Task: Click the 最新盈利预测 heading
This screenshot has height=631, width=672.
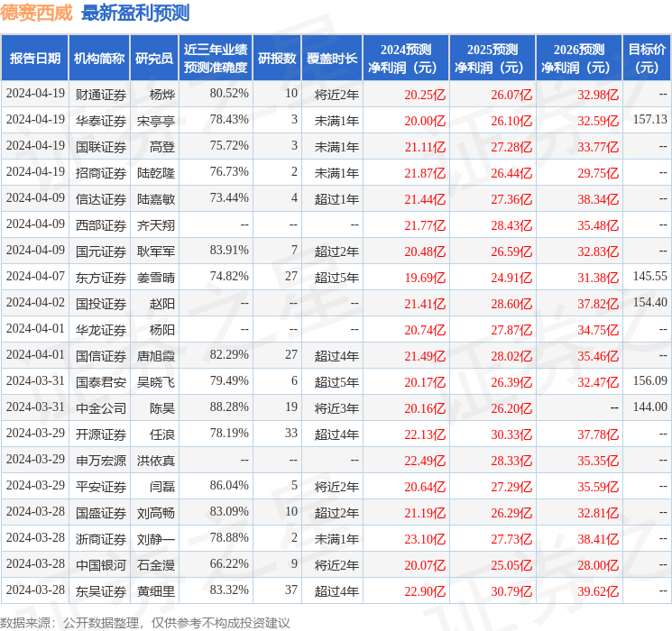Action: [135, 13]
